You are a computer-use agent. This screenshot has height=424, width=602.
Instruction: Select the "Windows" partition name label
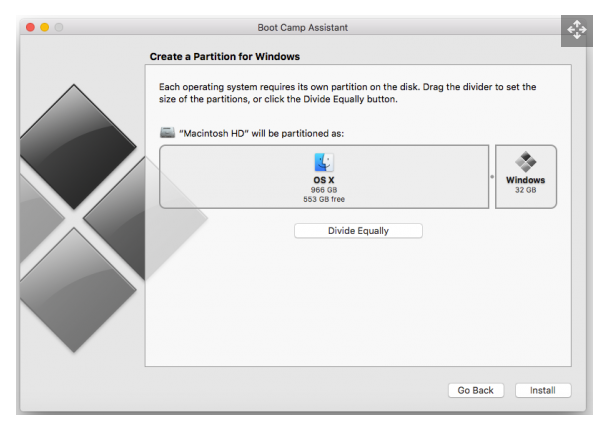pyautogui.click(x=525, y=180)
